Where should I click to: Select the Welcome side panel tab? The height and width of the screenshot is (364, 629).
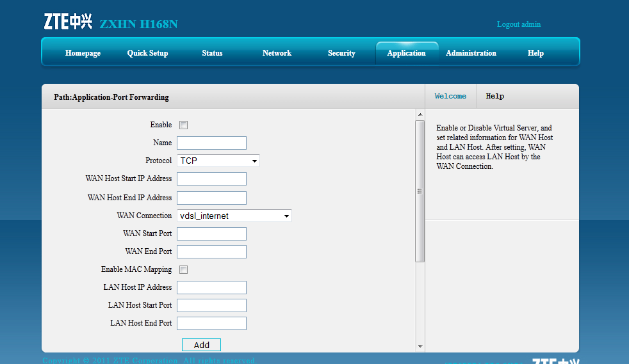[450, 96]
